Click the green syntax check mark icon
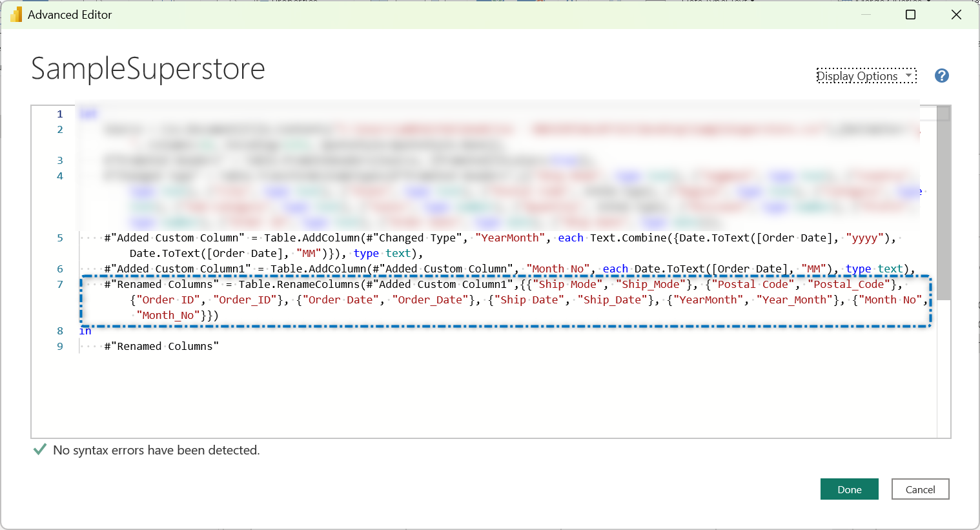The image size is (980, 530). tap(39, 450)
